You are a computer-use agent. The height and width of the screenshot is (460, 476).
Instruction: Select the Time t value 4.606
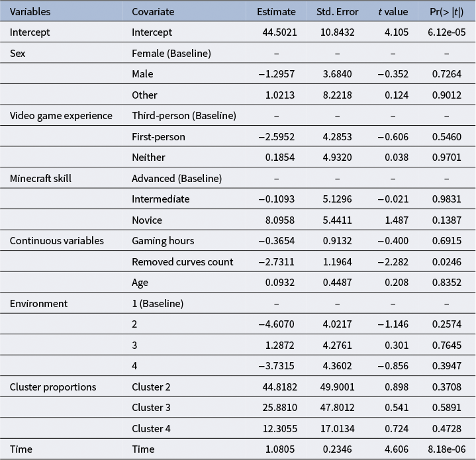pyautogui.click(x=397, y=449)
